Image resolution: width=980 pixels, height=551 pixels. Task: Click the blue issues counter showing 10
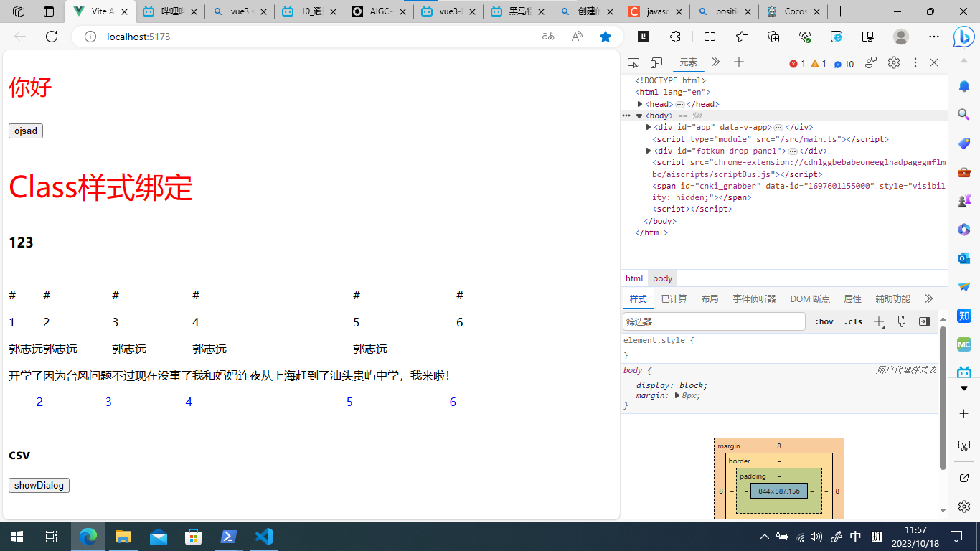pyautogui.click(x=844, y=64)
